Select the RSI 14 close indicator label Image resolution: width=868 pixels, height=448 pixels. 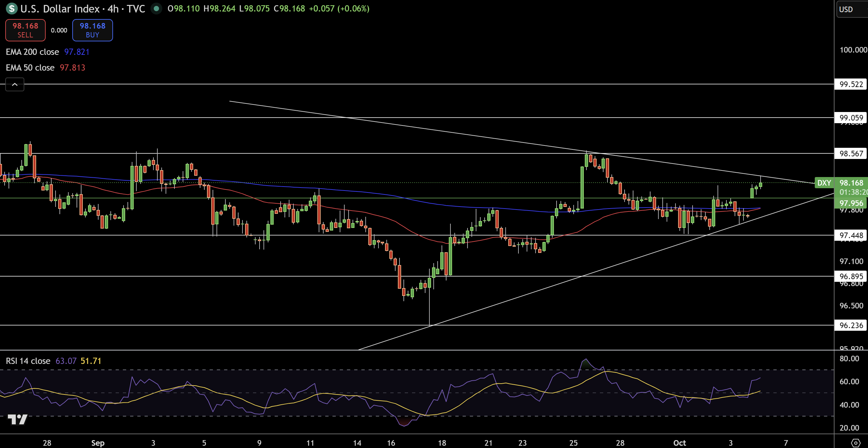pyautogui.click(x=28, y=361)
